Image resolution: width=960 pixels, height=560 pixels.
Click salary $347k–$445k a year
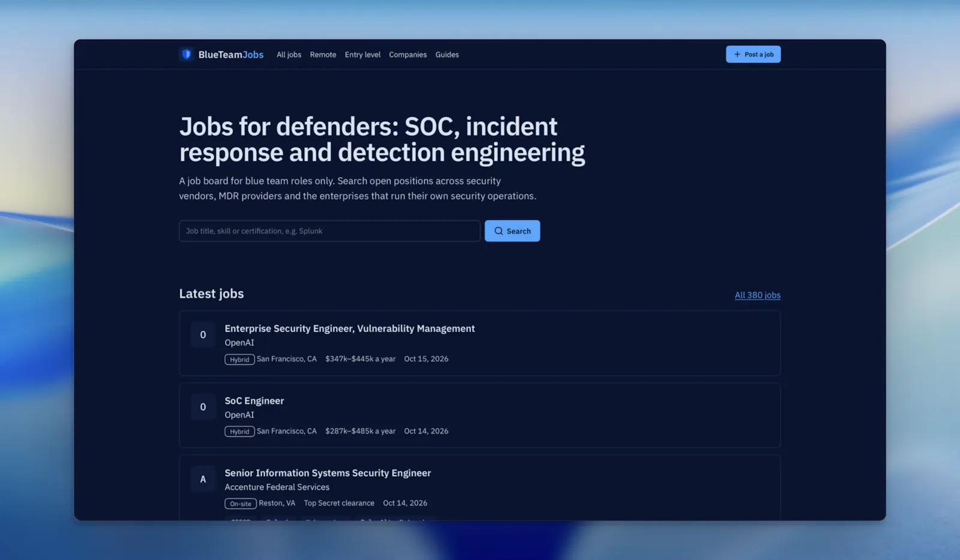tap(361, 359)
